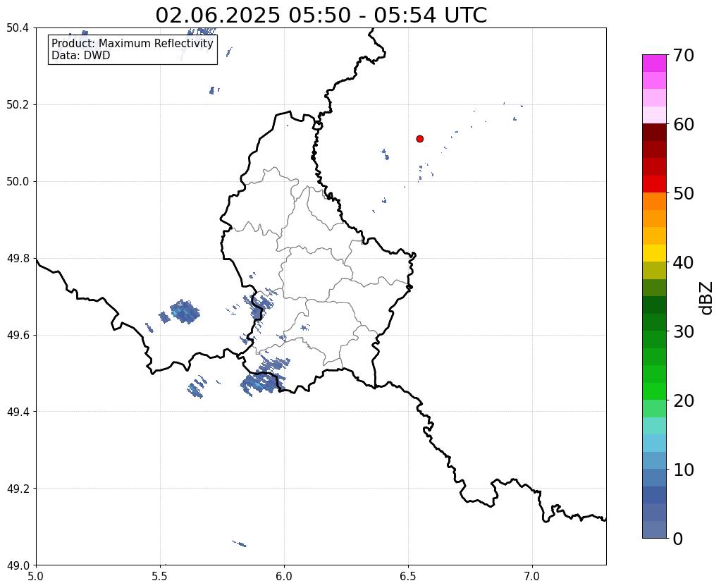Click the 49.6 latitude tick label
The width and height of the screenshot is (721, 588).
(18, 336)
